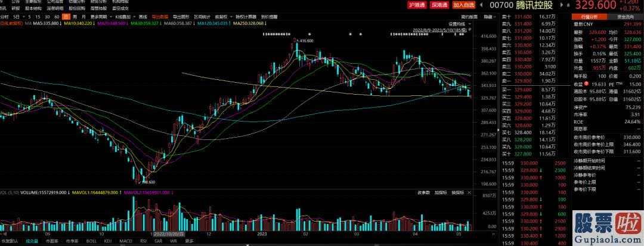Open the 股份回购 menu item
The width and height of the screenshot is (644, 246).
coord(77,8)
